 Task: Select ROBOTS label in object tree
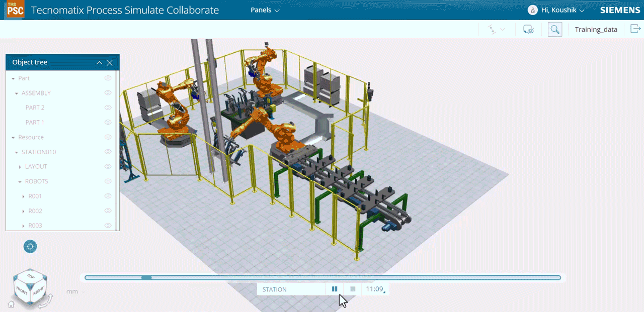pyautogui.click(x=37, y=181)
